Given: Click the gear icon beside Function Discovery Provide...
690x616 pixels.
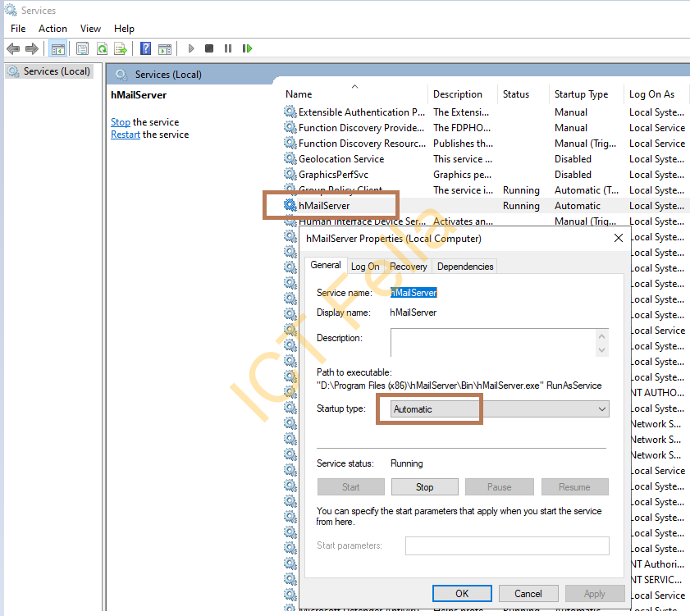Looking at the screenshot, I should click(290, 128).
